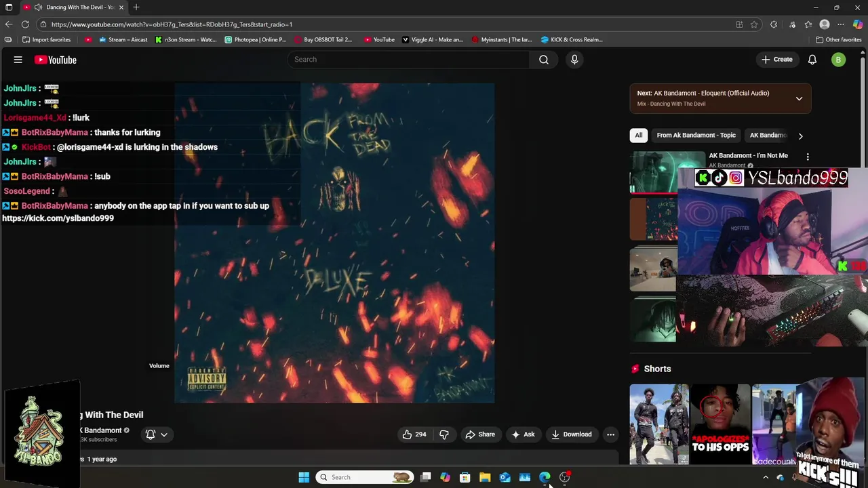Open the Myinstants bookmark
Image resolution: width=868 pixels, height=488 pixels.
click(x=501, y=39)
